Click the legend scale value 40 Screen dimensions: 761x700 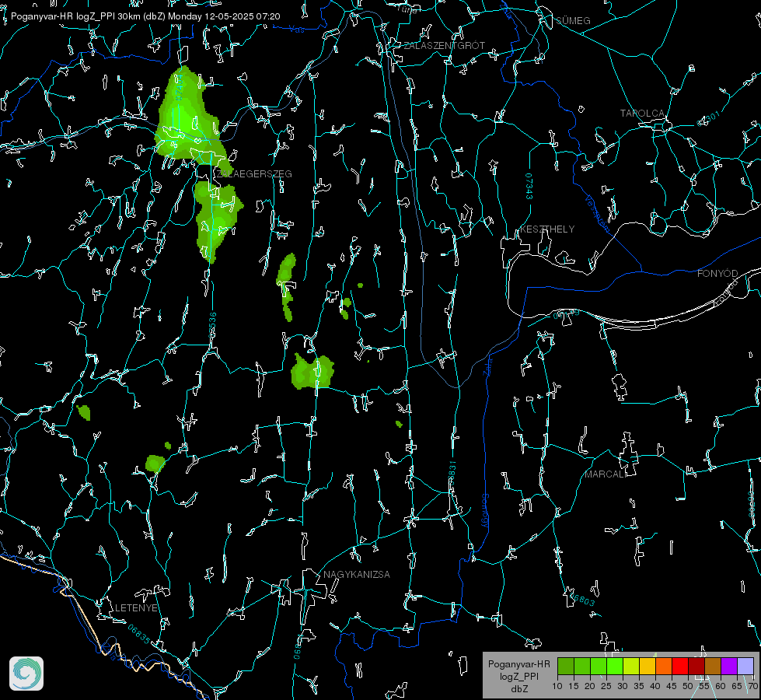[x=655, y=686]
